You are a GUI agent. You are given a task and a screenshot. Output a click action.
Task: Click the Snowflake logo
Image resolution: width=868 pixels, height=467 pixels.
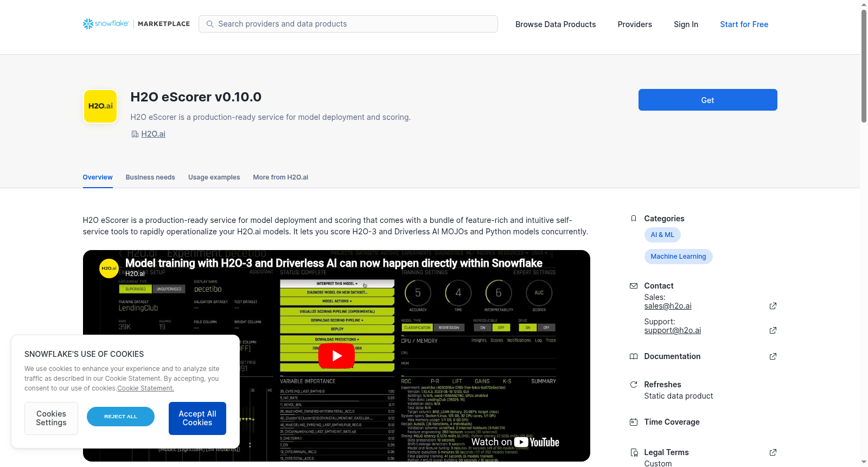tap(106, 24)
